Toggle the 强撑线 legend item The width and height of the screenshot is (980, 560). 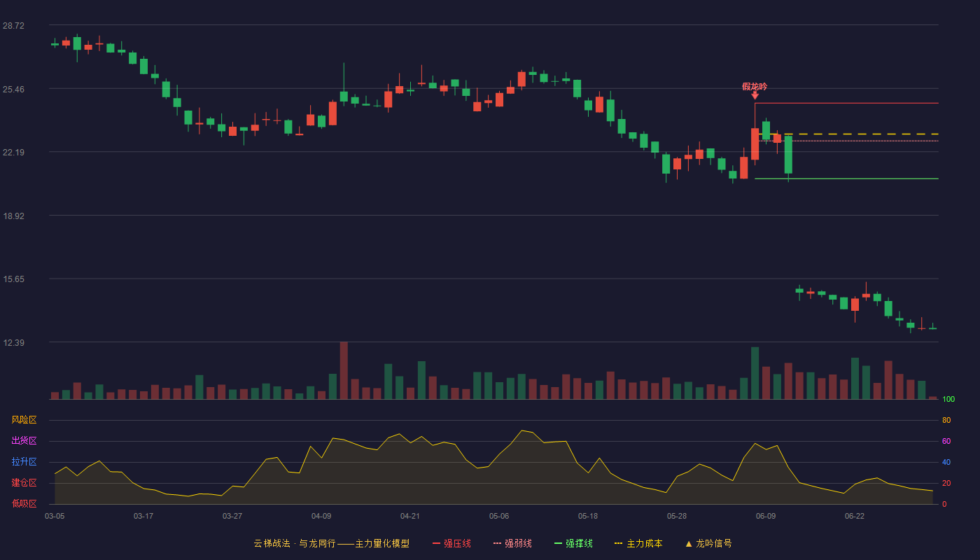pyautogui.click(x=573, y=543)
